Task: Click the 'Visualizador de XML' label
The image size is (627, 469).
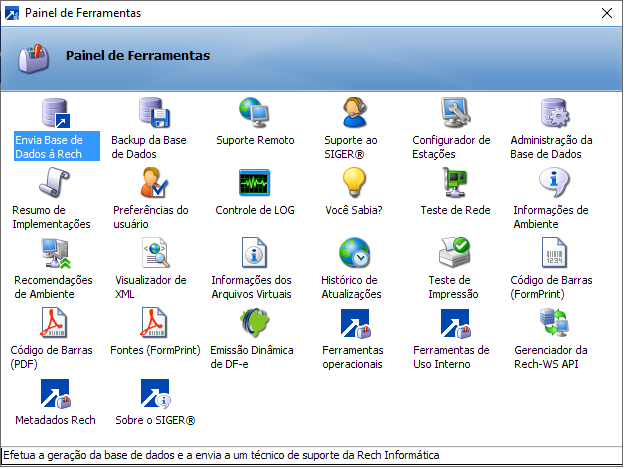Action: (152, 288)
